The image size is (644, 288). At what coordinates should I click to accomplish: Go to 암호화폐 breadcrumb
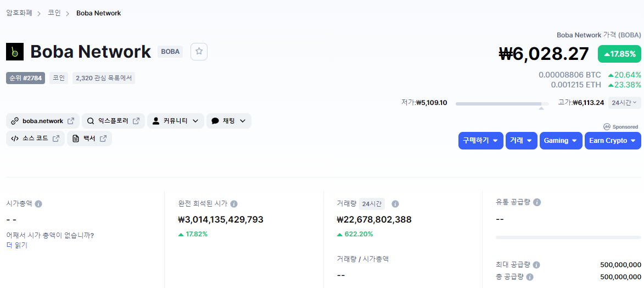click(19, 13)
